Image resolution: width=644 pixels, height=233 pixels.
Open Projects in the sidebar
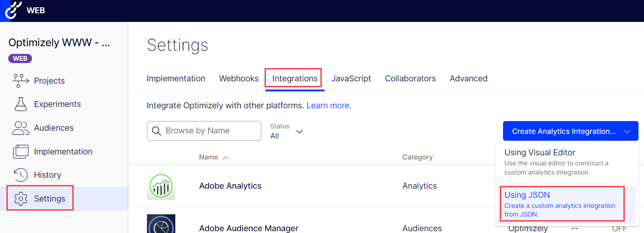click(49, 81)
